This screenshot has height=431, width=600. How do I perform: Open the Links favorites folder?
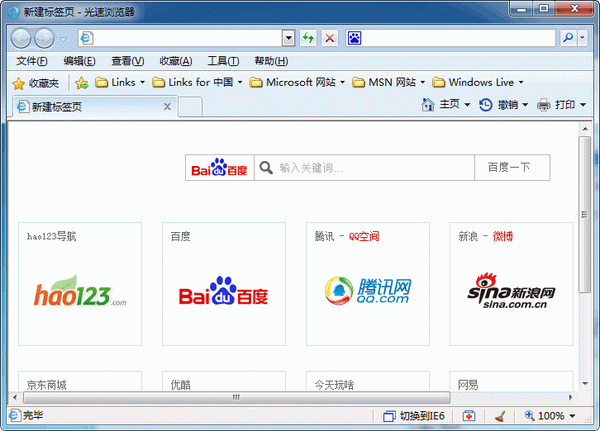pos(120,82)
